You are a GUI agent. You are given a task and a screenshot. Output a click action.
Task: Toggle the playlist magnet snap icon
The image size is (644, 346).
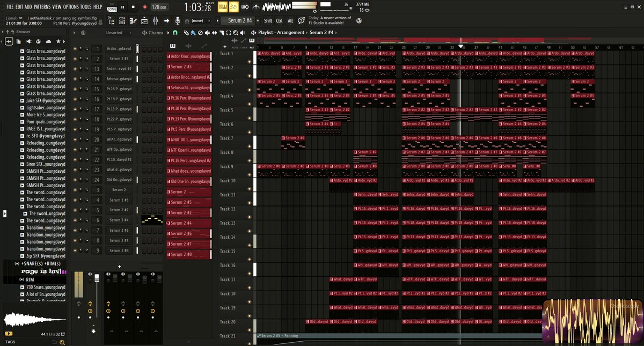point(175,33)
